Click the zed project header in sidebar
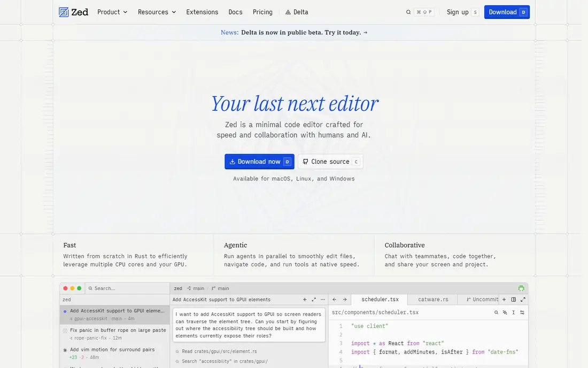The width and height of the screenshot is (588, 368). [67, 300]
